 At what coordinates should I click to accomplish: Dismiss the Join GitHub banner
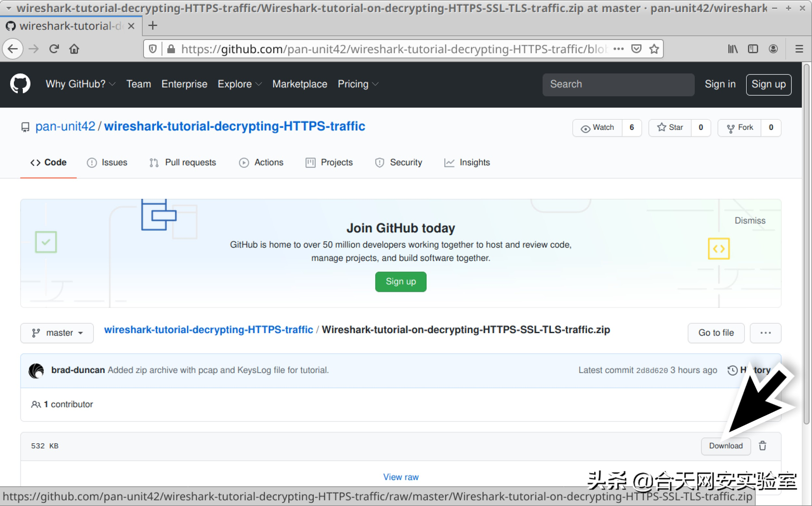point(750,220)
